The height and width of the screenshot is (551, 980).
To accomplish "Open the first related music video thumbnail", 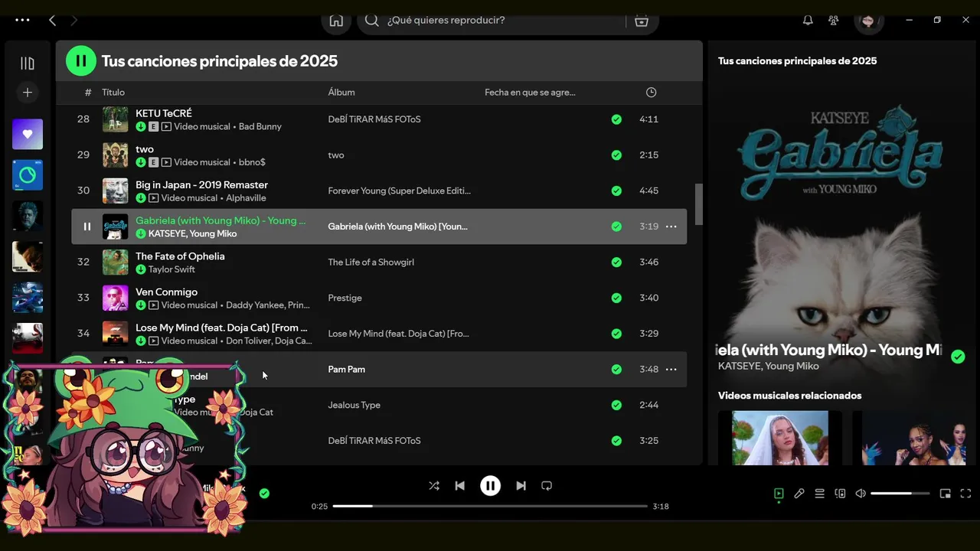I will coord(780,438).
